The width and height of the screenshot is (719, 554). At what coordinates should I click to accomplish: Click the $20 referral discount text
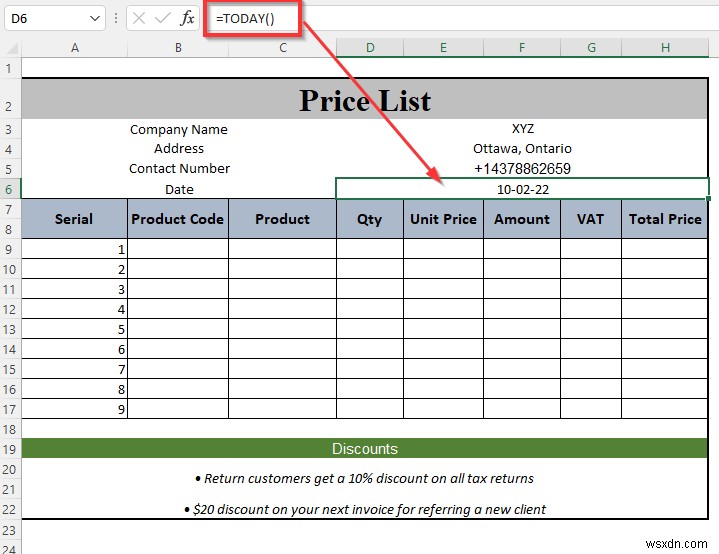(x=365, y=509)
